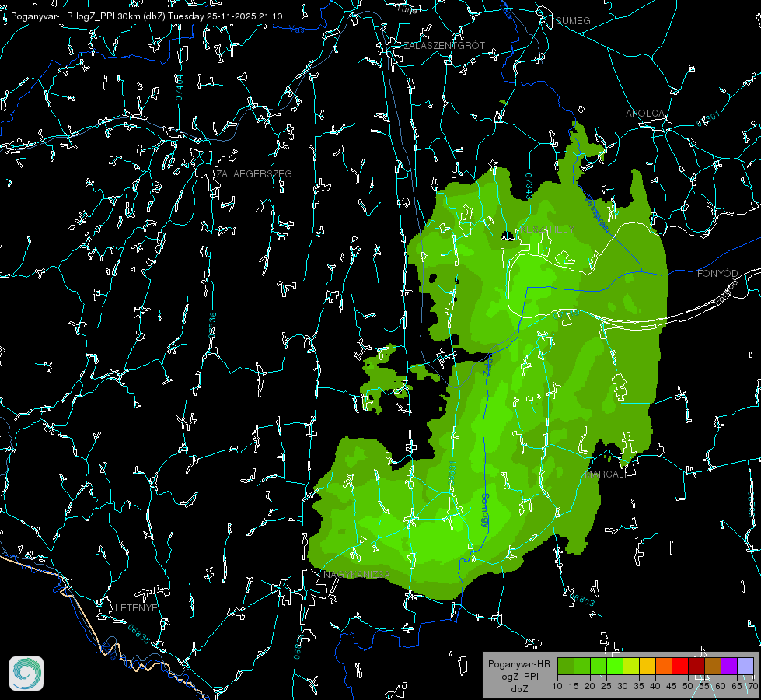The width and height of the screenshot is (761, 700).
Task: Click the Veszprém county label
Action: point(598,213)
